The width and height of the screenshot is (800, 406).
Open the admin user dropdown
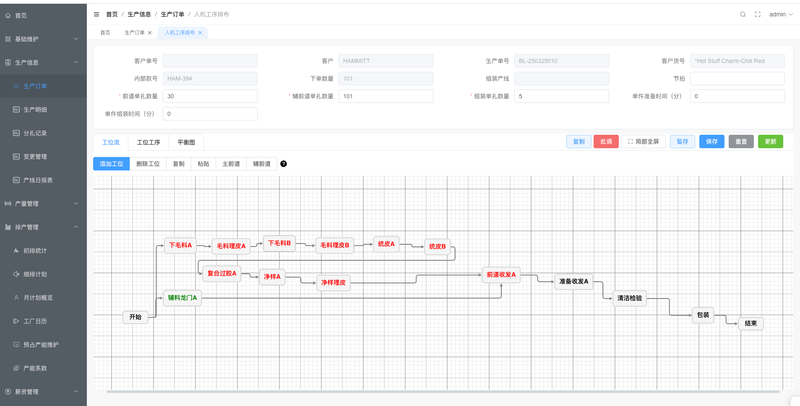(x=781, y=14)
